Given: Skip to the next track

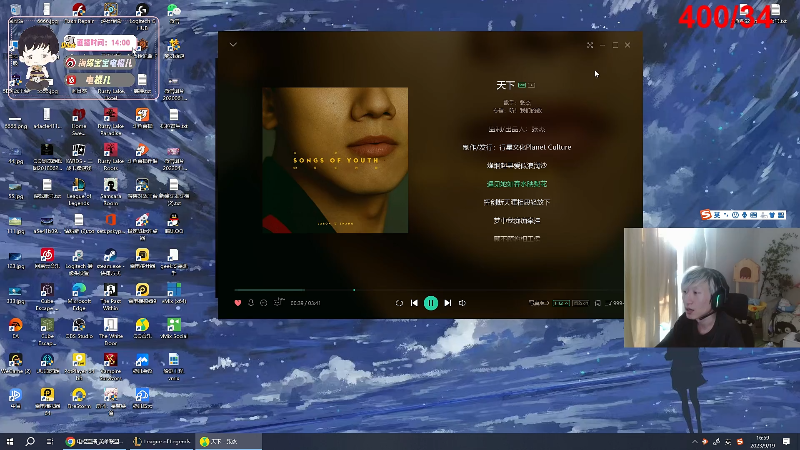Looking at the screenshot, I should (447, 303).
